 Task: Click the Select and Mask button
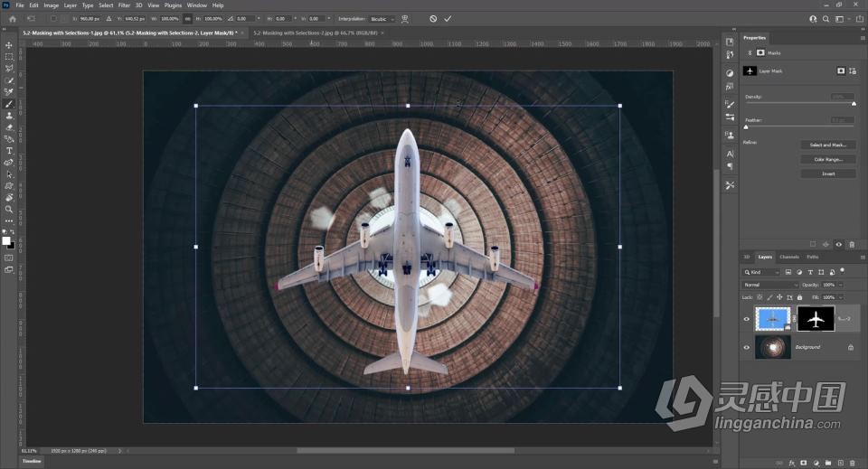[828, 145]
